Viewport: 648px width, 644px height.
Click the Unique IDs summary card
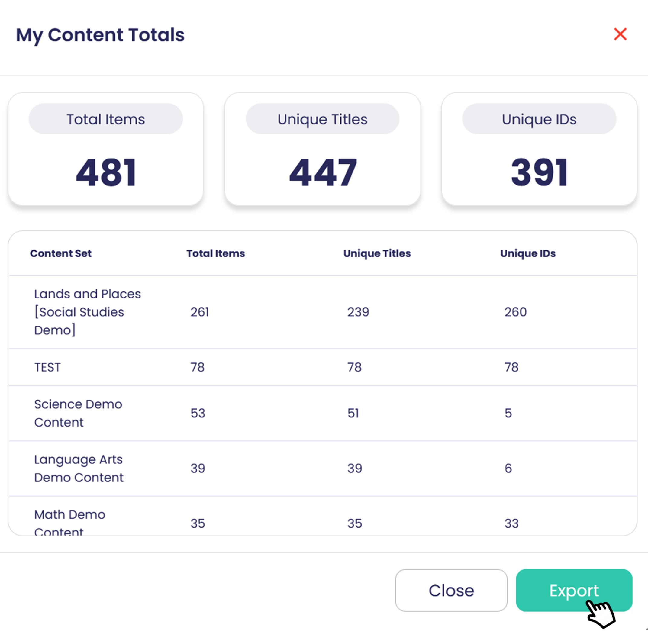(x=539, y=149)
